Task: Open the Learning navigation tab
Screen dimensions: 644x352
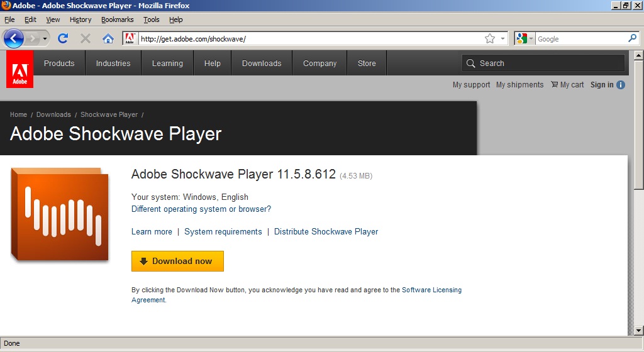Action: pos(167,63)
